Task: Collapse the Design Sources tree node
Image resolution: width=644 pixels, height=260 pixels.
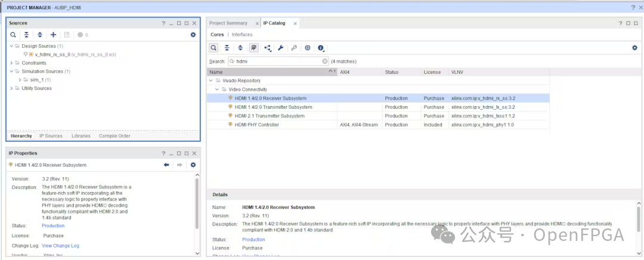Action: (x=11, y=46)
